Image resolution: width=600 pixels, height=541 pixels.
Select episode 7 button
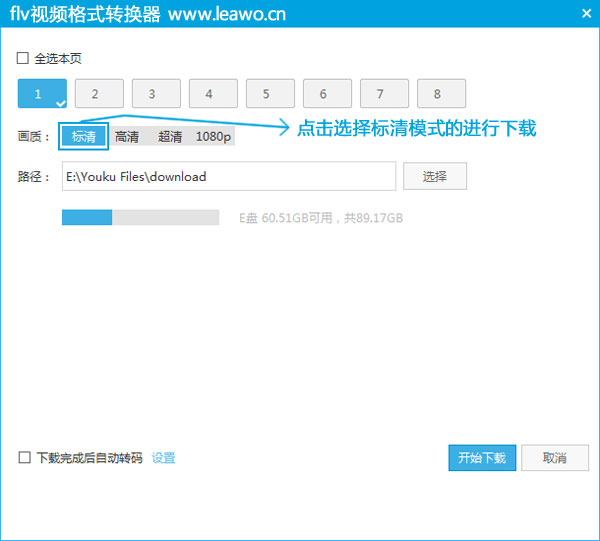[384, 93]
